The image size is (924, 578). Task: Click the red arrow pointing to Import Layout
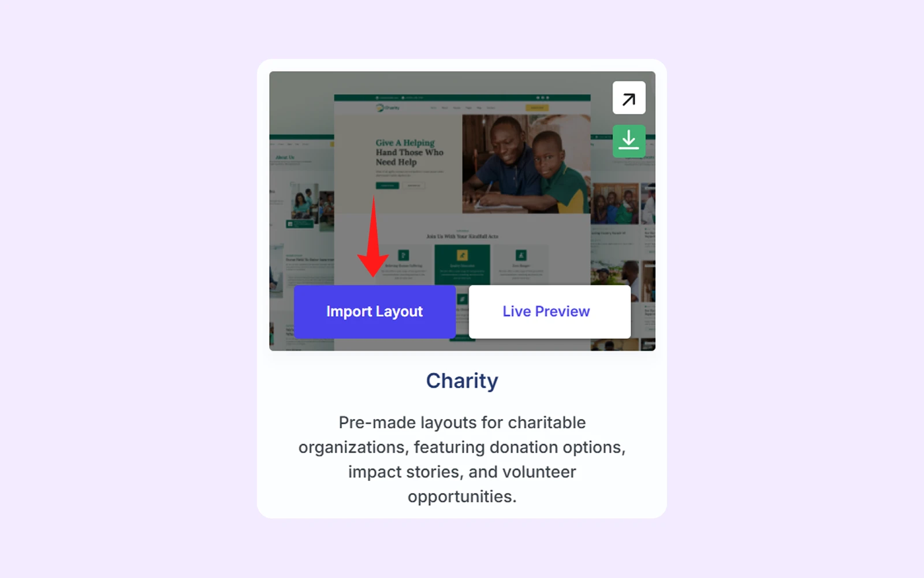[x=373, y=237]
